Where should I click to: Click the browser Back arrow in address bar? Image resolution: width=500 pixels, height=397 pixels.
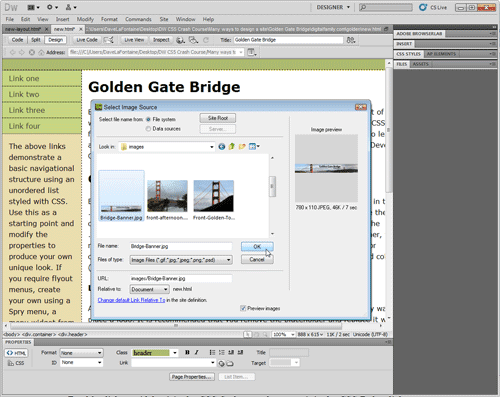coord(13,52)
